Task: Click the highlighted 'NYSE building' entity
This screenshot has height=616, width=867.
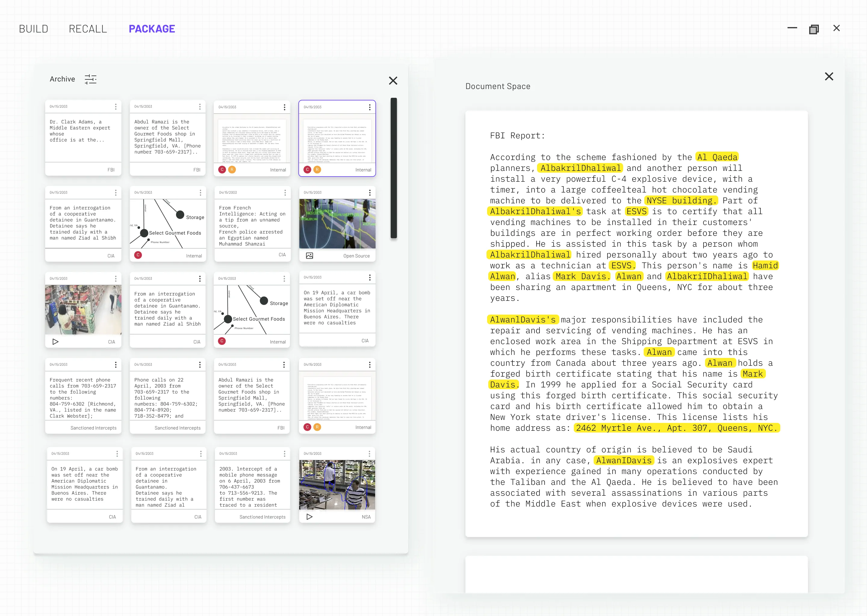Action: [x=681, y=201]
